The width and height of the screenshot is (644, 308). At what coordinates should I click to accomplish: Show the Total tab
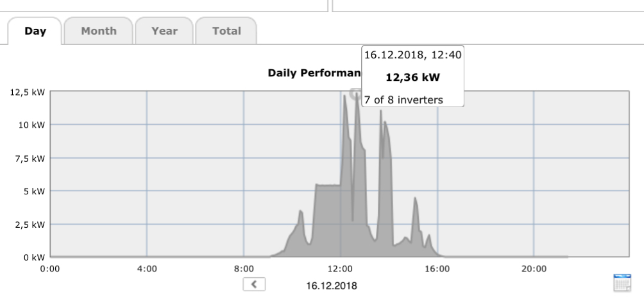(226, 31)
